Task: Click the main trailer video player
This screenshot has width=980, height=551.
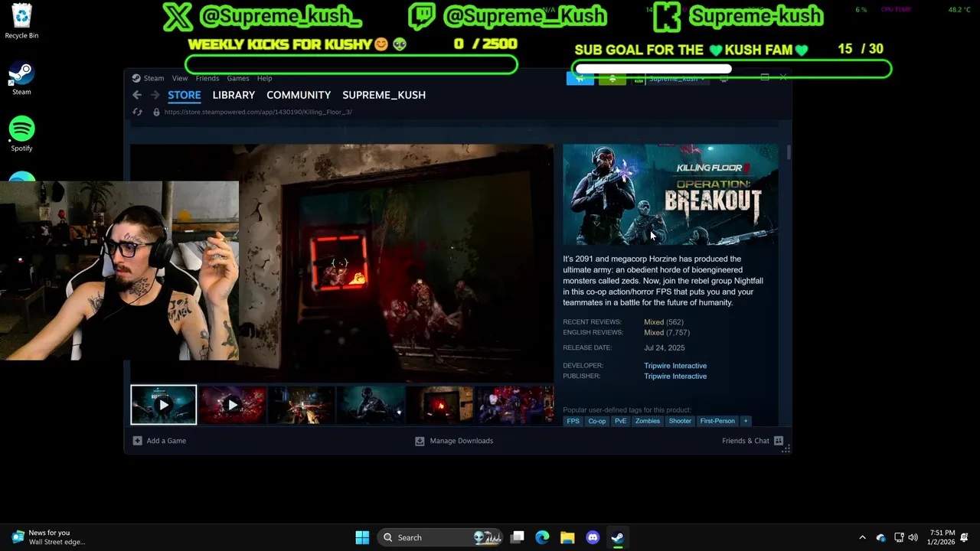Action: pos(341,262)
